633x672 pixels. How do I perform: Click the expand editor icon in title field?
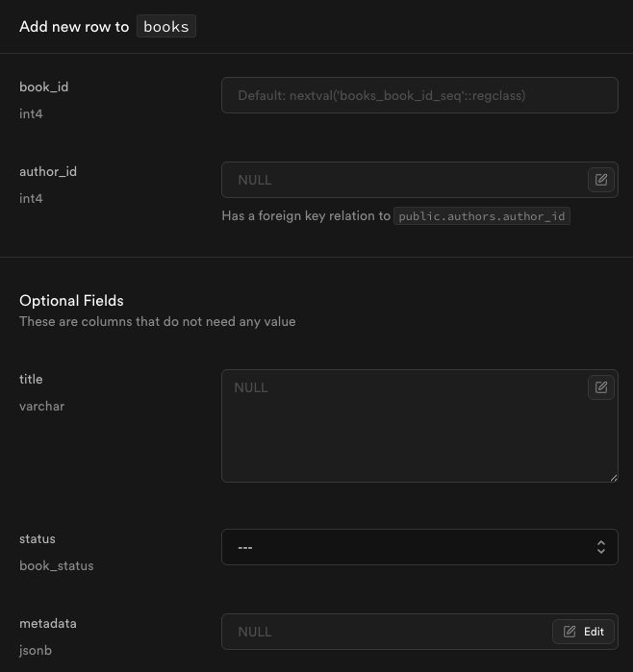tap(601, 387)
